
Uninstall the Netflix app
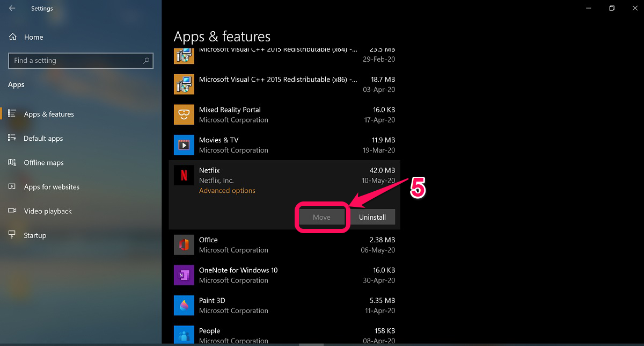372,217
